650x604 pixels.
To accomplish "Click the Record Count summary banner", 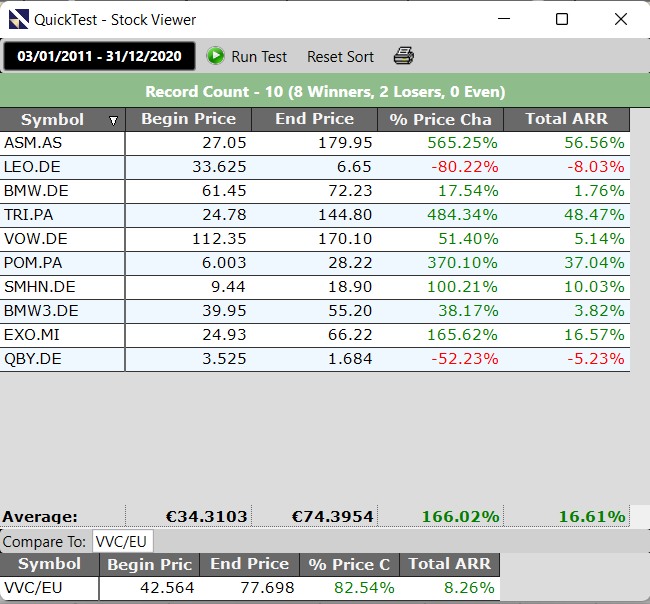I will 325,92.
